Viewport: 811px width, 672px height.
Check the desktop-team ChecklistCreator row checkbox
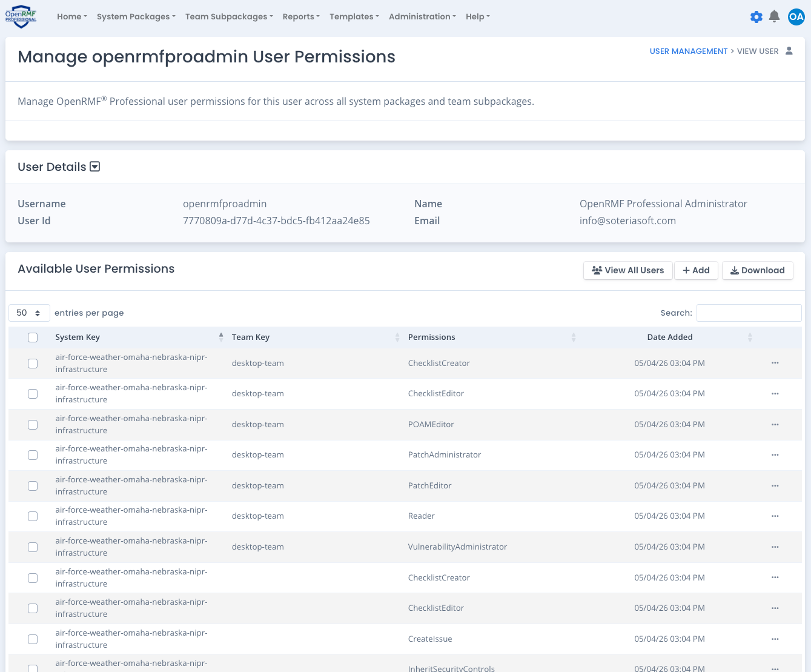(x=33, y=364)
